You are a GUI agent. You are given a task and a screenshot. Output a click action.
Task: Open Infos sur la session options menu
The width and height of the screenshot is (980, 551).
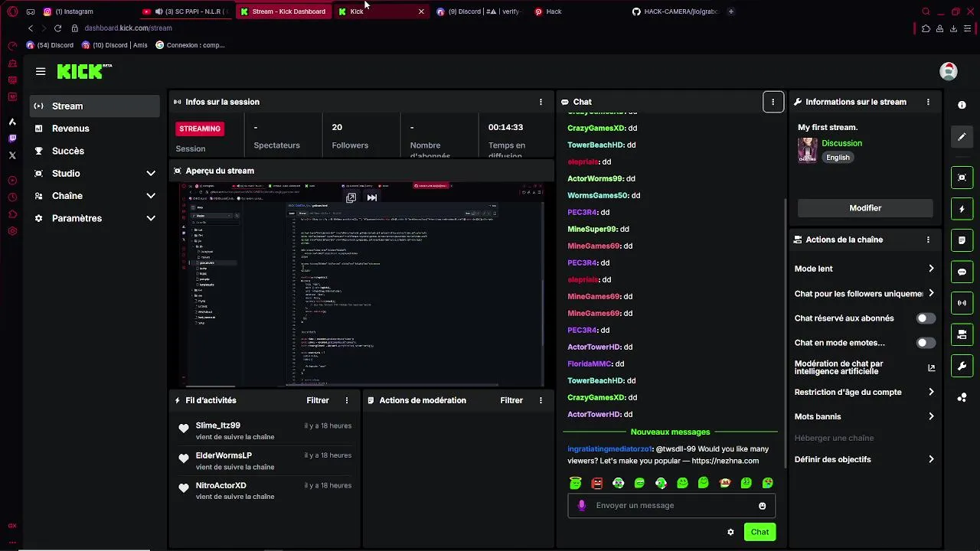point(541,102)
